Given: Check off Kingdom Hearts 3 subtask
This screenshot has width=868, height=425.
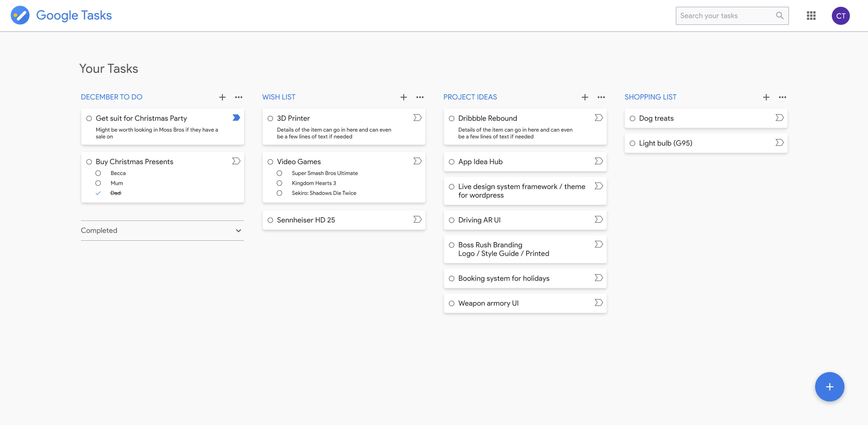Looking at the screenshot, I should (x=279, y=183).
